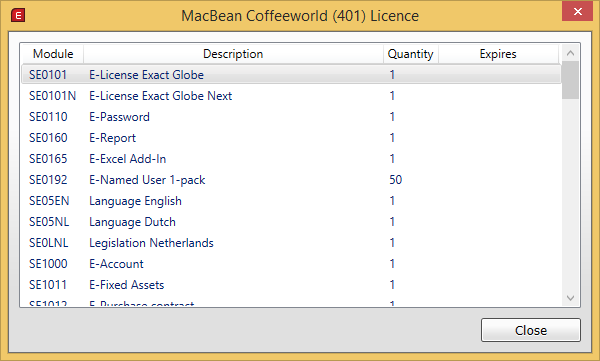600x361 pixels.
Task: Sort by the Description column header
Action: click(x=233, y=54)
